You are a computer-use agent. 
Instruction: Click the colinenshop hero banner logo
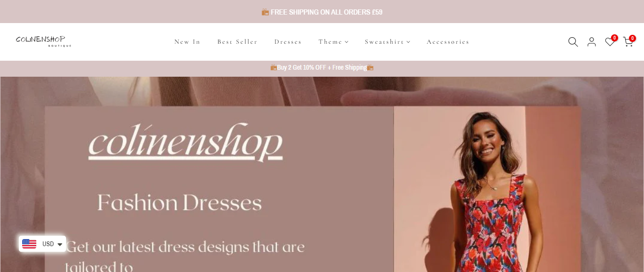[x=186, y=142]
